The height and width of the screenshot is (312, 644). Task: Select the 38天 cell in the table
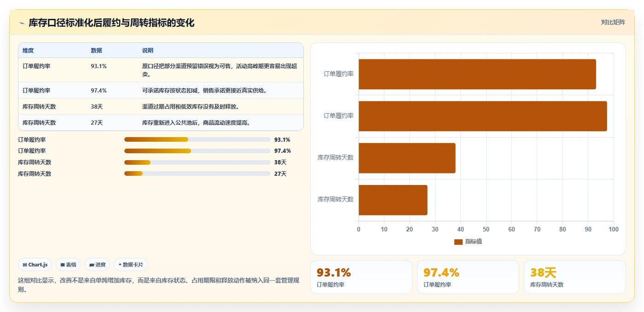[97, 107]
